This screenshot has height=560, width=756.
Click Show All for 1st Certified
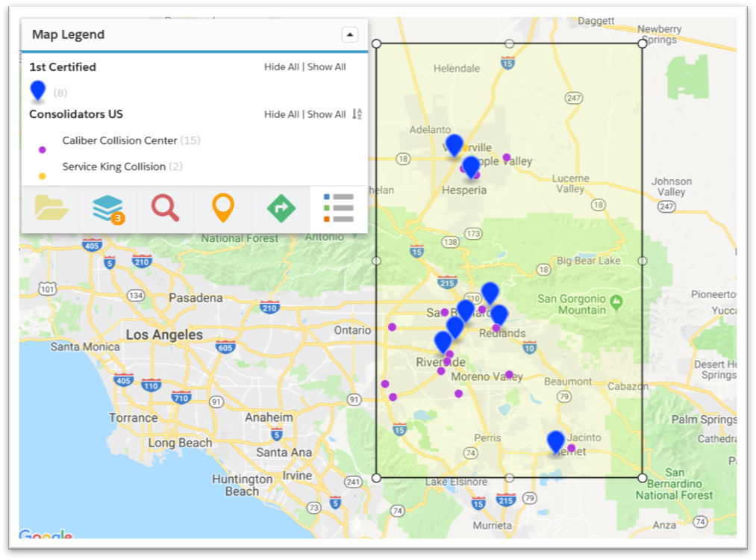point(326,66)
